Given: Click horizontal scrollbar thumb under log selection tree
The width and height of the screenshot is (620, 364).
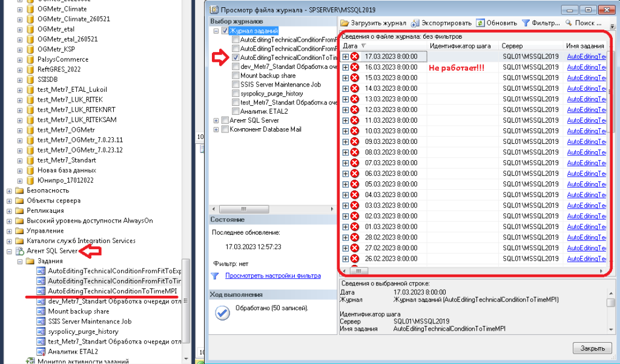Looking at the screenshot, I should pyautogui.click(x=244, y=209).
